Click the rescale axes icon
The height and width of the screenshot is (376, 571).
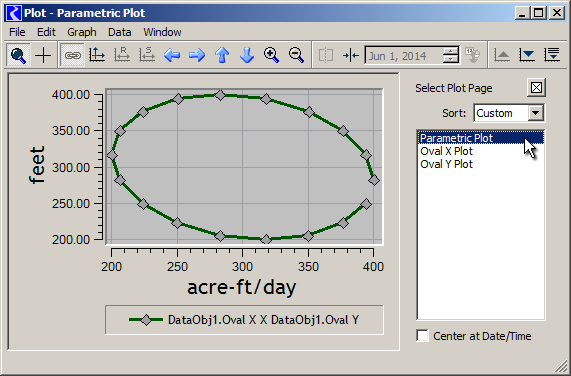pyautogui.click(x=97, y=55)
